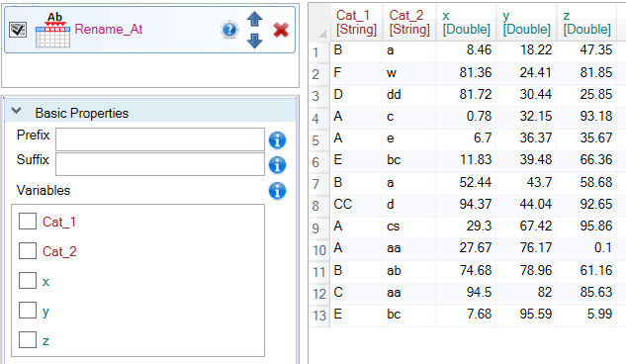The width and height of the screenshot is (626, 364).
Task: Show info for Suffix property
Action: (x=277, y=165)
